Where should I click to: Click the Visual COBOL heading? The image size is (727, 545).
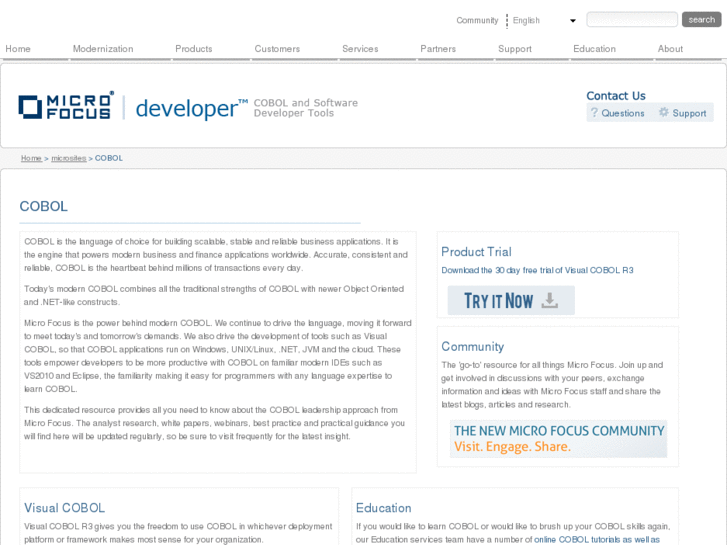point(64,508)
